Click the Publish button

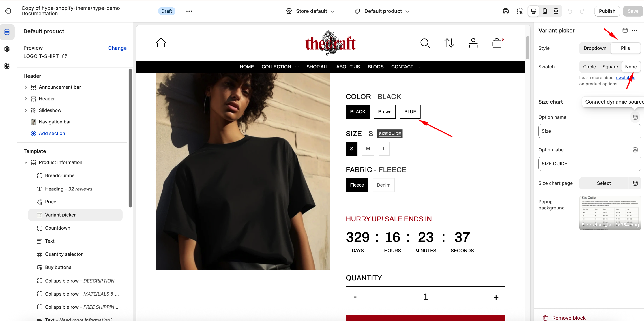pyautogui.click(x=607, y=11)
